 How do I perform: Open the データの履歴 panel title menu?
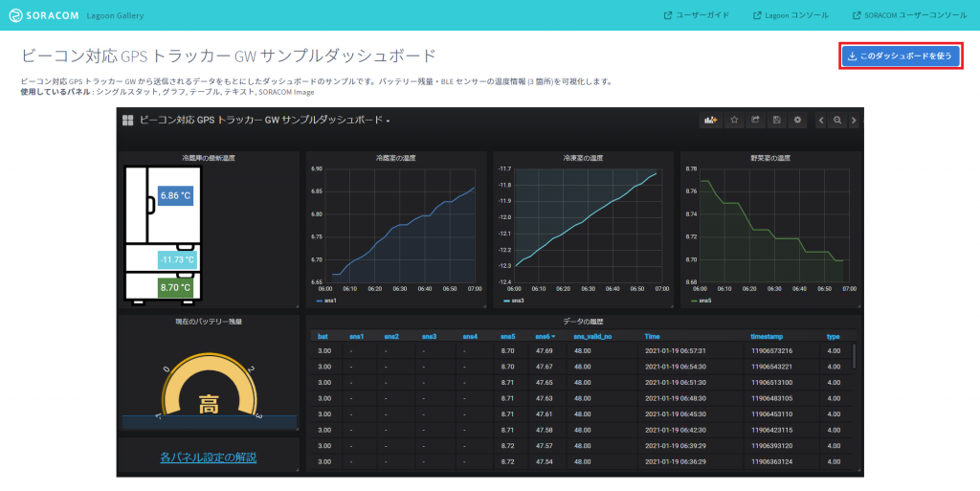coord(583,321)
